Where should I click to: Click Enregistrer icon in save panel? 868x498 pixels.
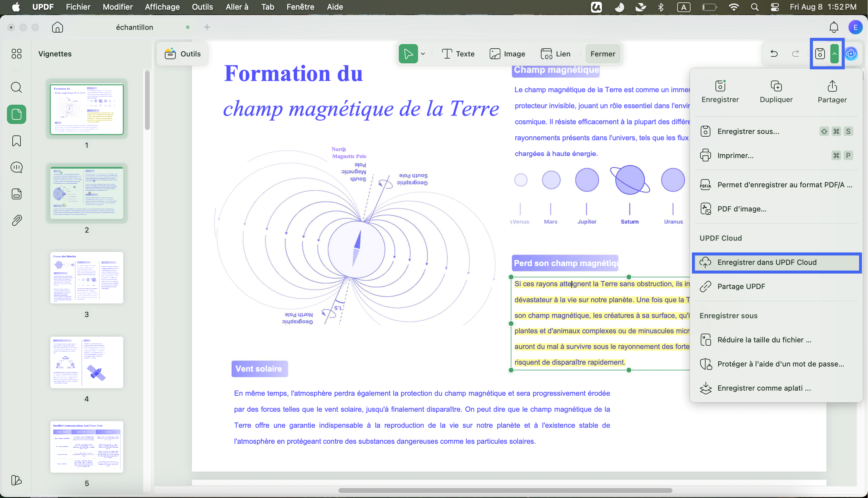(720, 92)
